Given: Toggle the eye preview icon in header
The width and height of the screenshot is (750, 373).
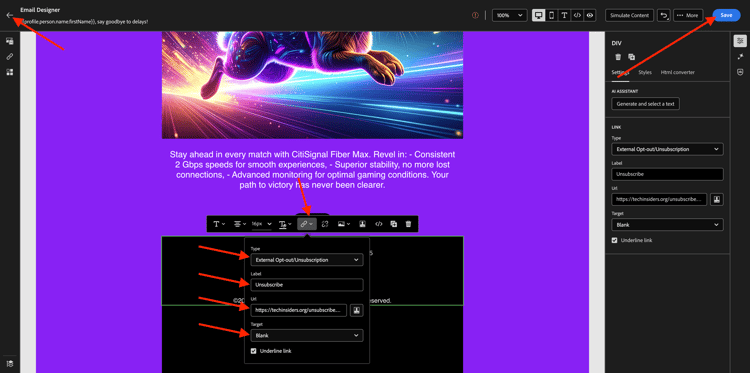Looking at the screenshot, I should point(590,15).
